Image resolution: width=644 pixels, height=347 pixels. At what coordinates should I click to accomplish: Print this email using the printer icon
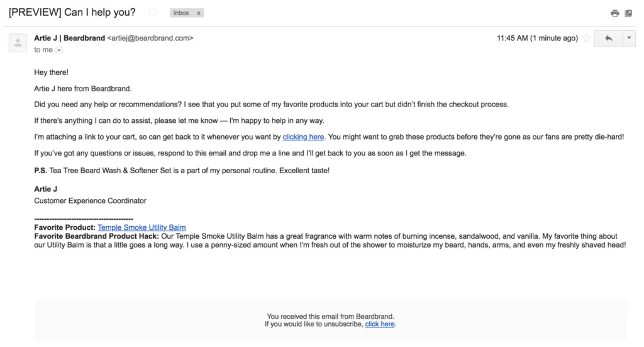coord(615,13)
